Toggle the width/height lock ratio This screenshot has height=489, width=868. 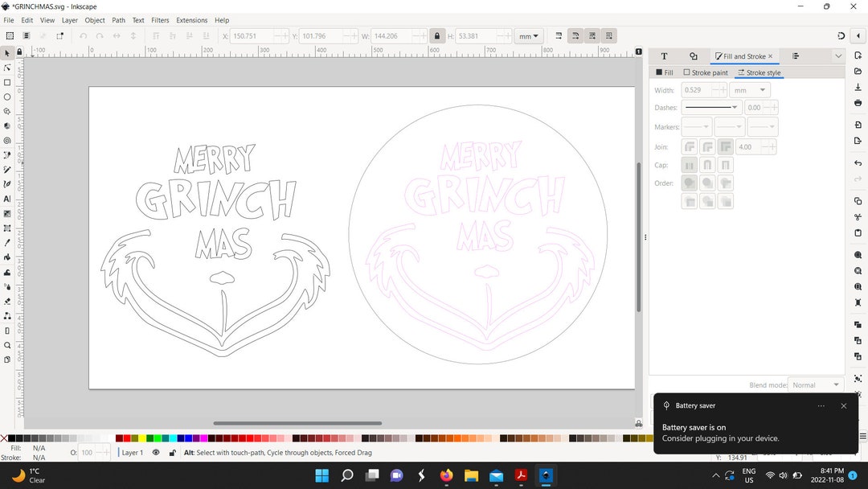click(436, 35)
